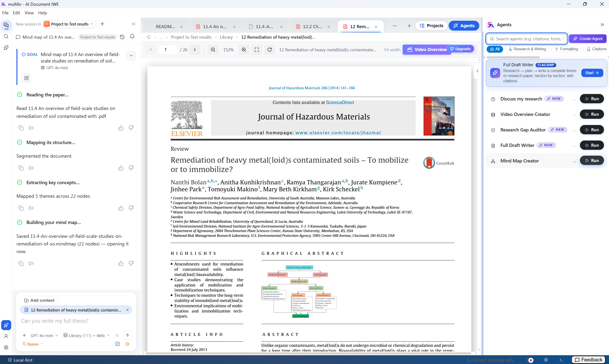Zoom in the PDF view
Screen dimensions: 609x364
click(244, 50)
